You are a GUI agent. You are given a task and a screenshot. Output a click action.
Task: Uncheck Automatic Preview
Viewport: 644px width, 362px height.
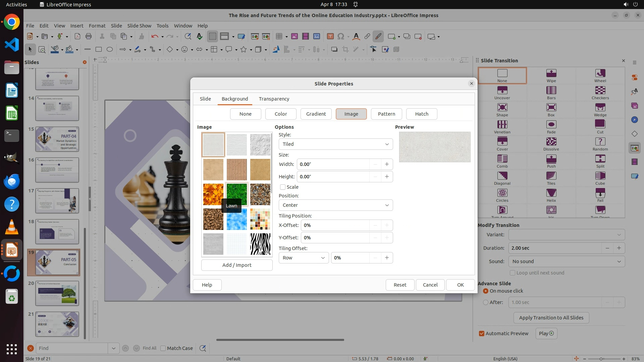tap(482, 334)
